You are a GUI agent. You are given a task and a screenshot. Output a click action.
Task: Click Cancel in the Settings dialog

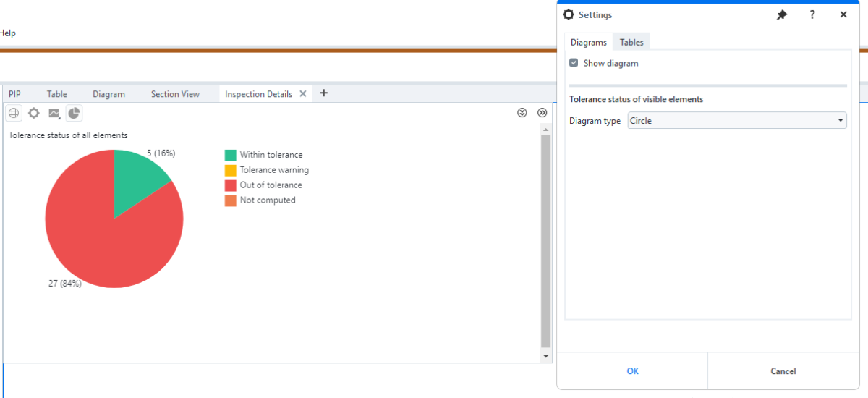tap(783, 371)
